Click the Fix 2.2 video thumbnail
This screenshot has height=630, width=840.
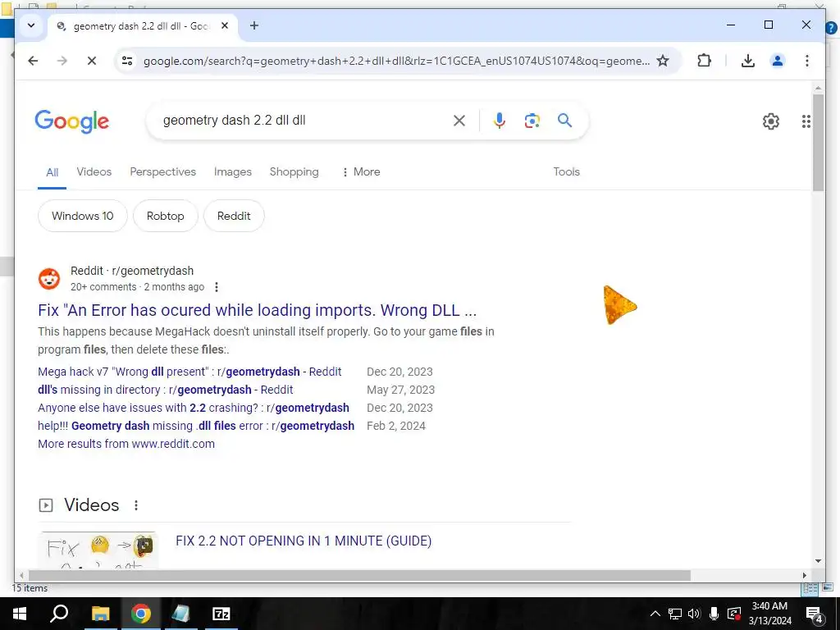[98, 550]
